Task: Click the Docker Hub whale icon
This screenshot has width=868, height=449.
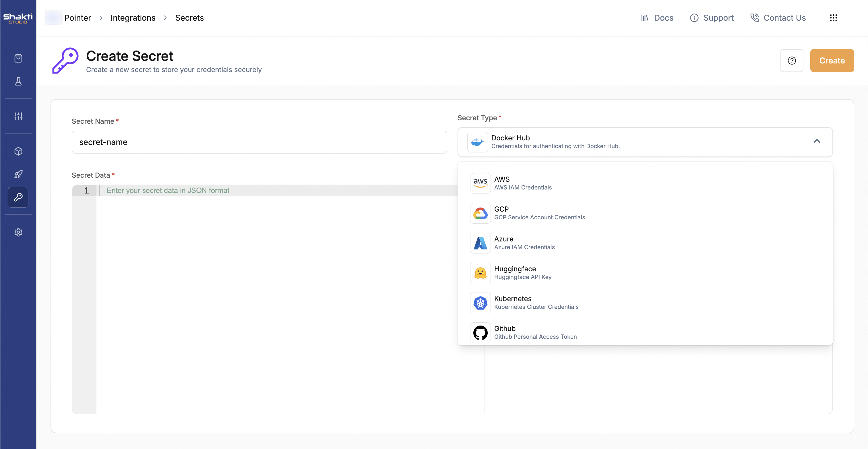Action: (x=477, y=142)
